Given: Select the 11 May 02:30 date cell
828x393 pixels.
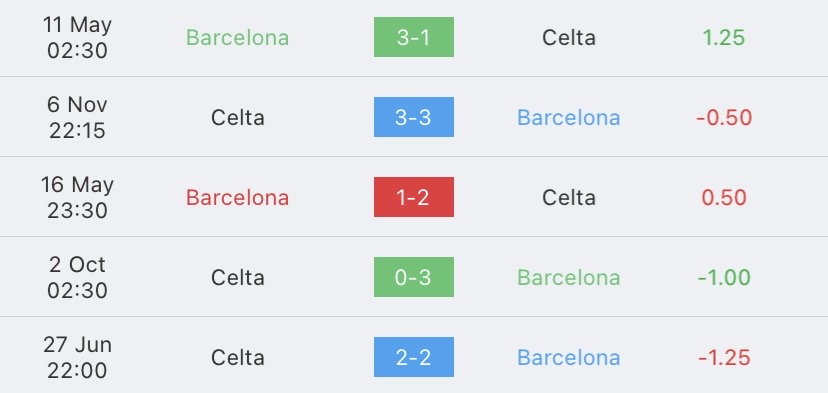Looking at the screenshot, I should coord(77,38).
